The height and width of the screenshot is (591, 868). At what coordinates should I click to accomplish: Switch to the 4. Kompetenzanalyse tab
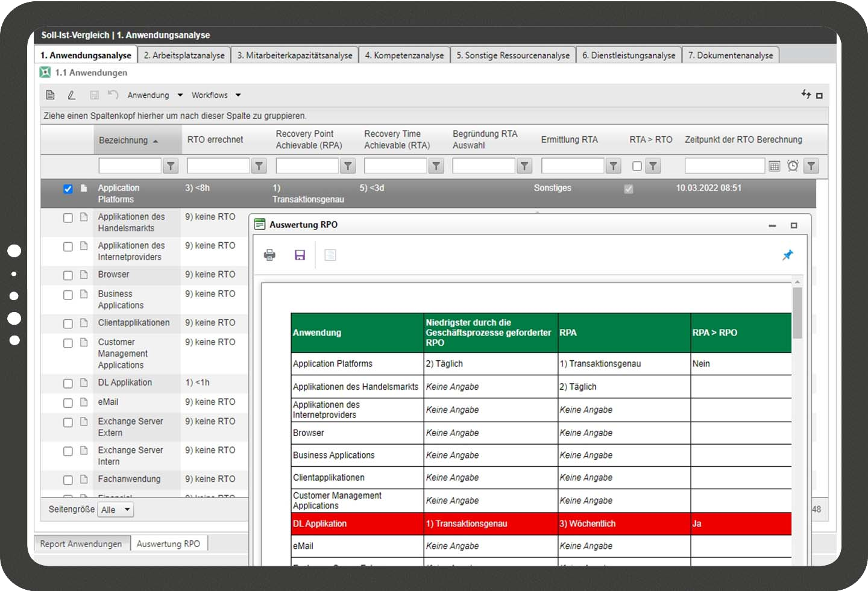point(404,54)
